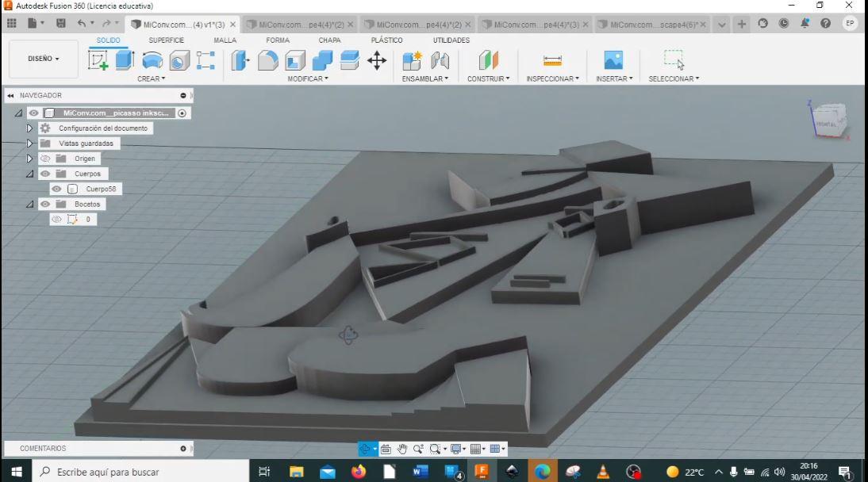Open the CREAR dropdown menu
This screenshot has height=482, width=868.
pyautogui.click(x=151, y=78)
